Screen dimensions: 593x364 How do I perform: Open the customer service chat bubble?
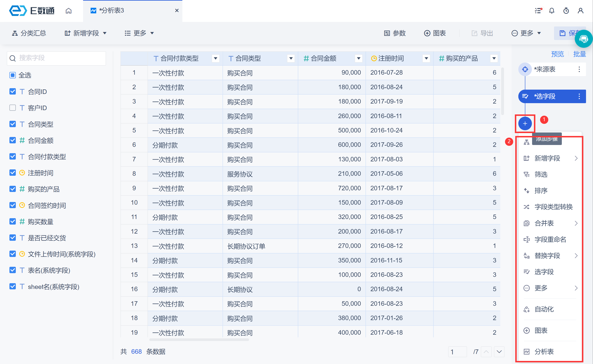pyautogui.click(x=583, y=39)
